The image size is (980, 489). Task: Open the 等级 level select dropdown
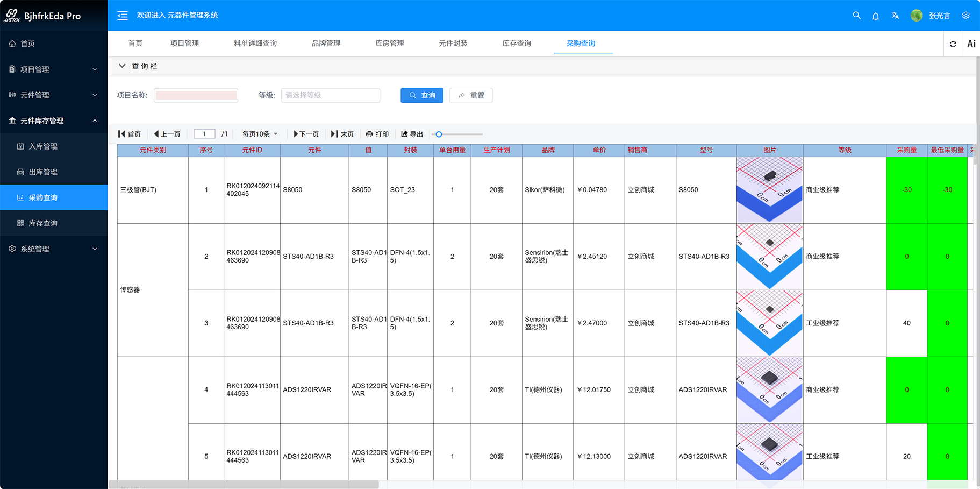coord(330,95)
